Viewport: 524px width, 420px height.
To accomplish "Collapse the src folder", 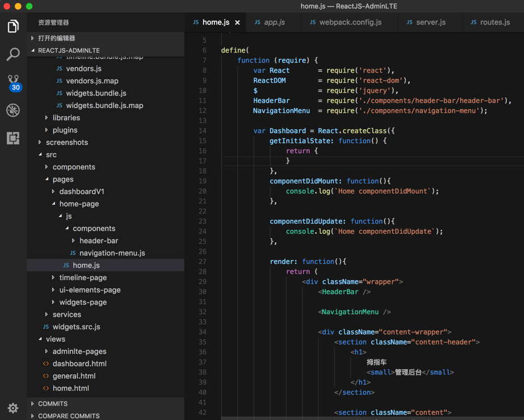I will 51,154.
